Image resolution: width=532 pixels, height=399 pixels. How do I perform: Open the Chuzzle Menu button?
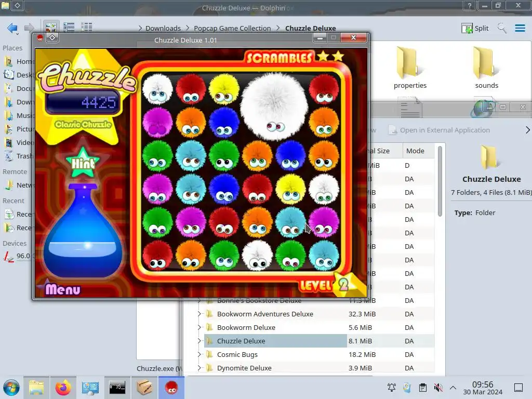pyautogui.click(x=63, y=289)
